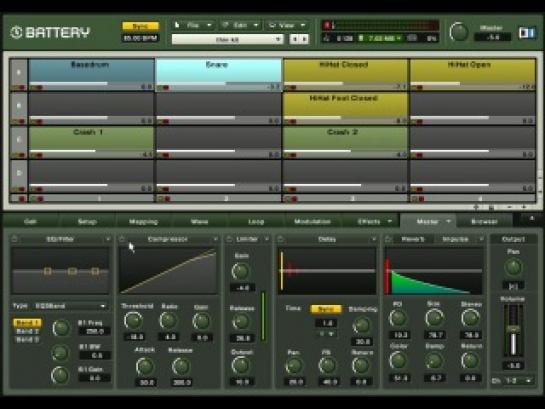Click the Limiter Output knob
This screenshot has width=545, height=409.
[x=241, y=365]
